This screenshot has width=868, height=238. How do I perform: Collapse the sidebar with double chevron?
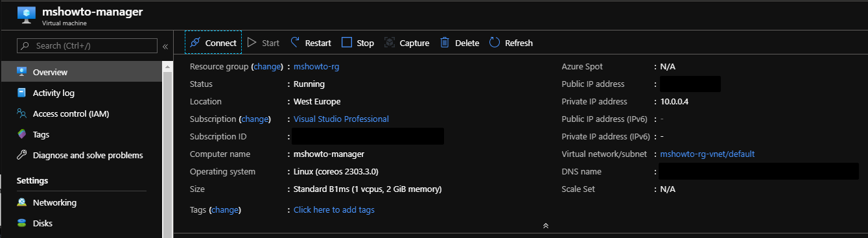165,46
